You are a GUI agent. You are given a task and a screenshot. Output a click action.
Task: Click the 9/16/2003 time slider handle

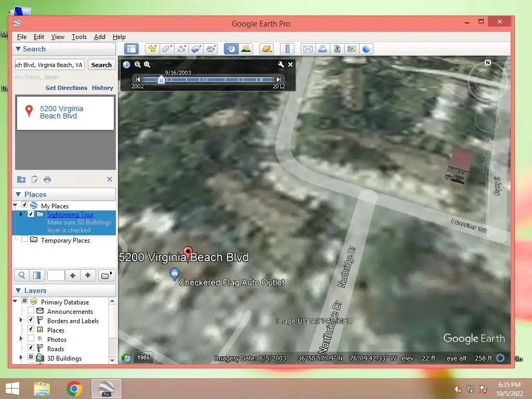pos(161,79)
